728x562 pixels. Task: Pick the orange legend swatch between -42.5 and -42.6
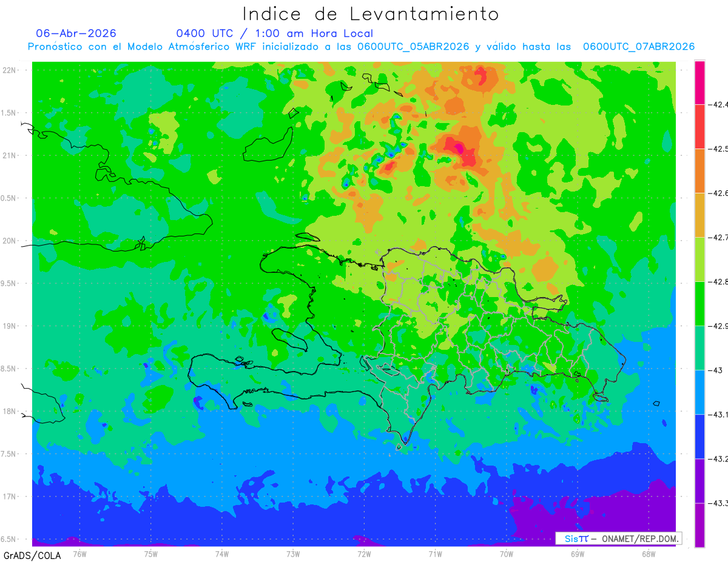699,170
